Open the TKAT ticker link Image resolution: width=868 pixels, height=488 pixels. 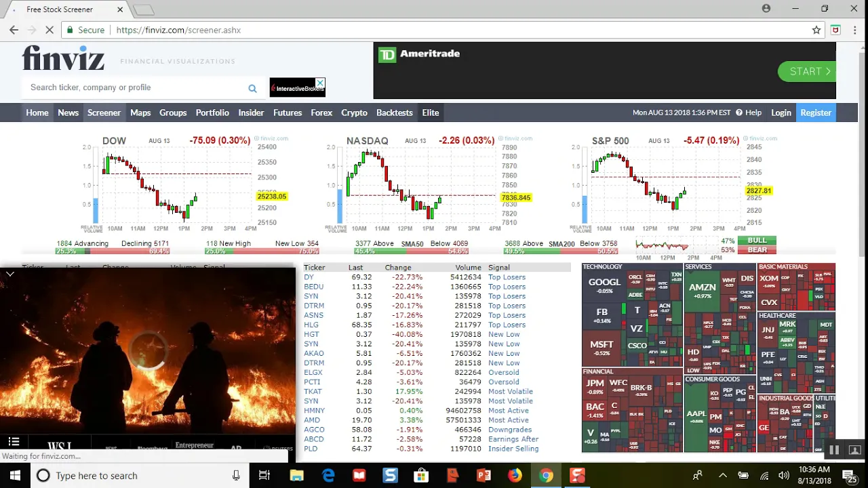coord(313,392)
